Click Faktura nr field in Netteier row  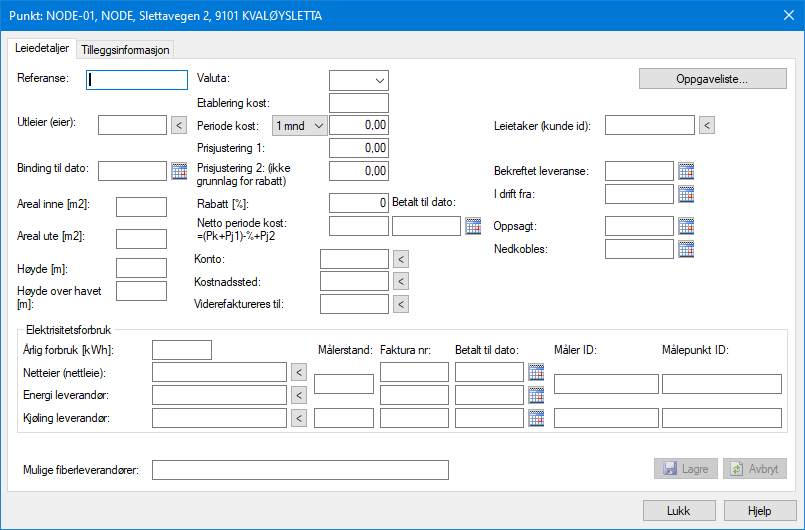[414, 372]
